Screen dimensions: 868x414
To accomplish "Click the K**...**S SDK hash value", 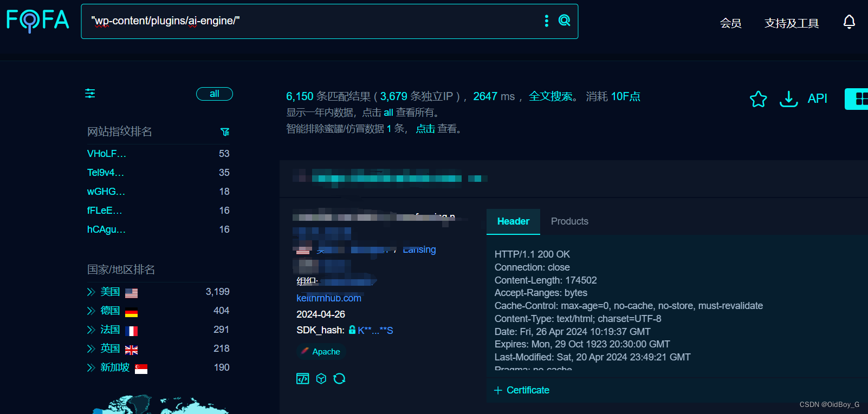I will 375,331.
